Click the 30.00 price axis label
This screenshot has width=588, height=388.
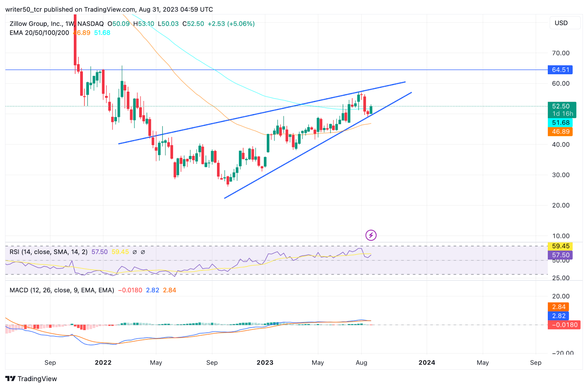pyautogui.click(x=561, y=175)
